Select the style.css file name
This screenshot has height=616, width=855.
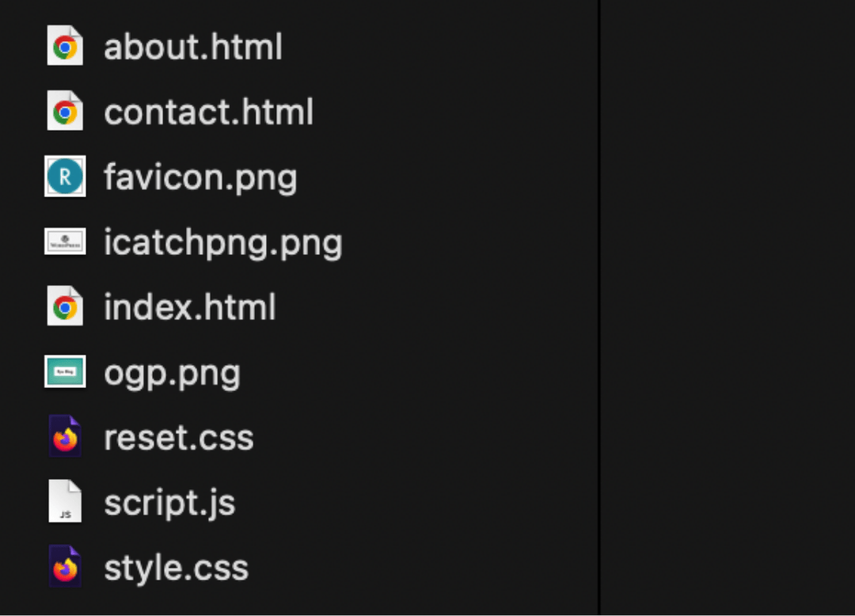click(x=176, y=568)
